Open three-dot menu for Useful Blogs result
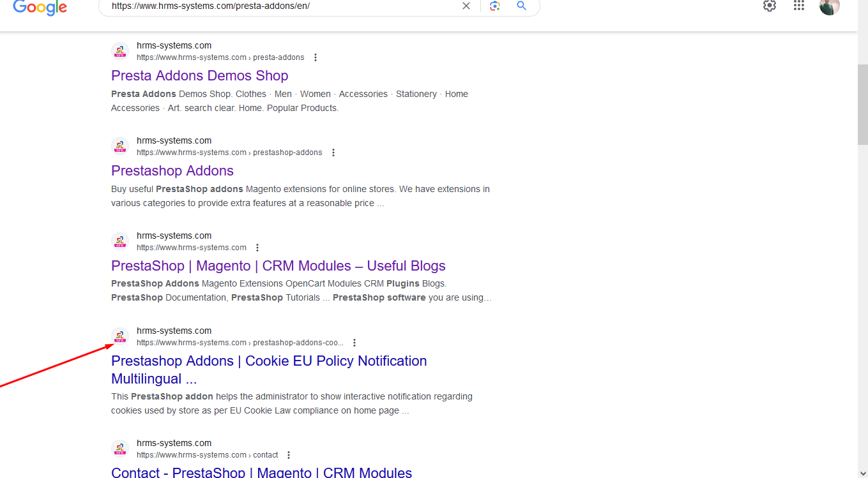The width and height of the screenshot is (868, 478). click(x=257, y=248)
